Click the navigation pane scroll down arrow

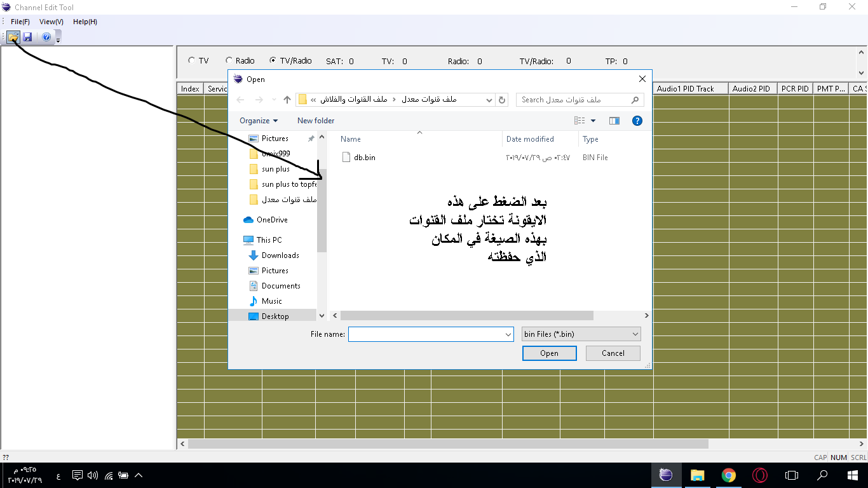(322, 315)
